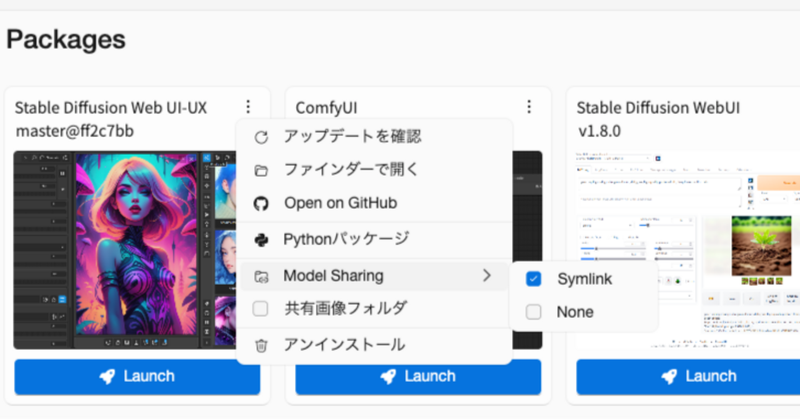Click the Stable Diffusion WebUI title text

coord(658,108)
